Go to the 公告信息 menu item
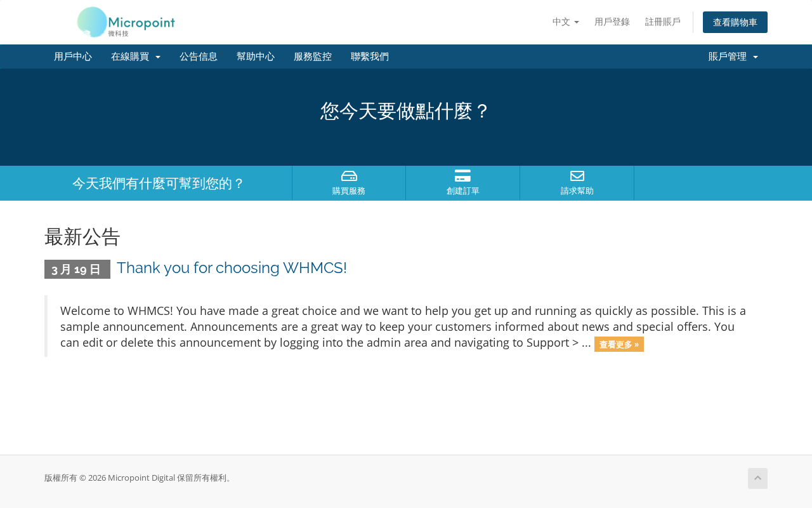Image resolution: width=812 pixels, height=508 pixels. (199, 57)
